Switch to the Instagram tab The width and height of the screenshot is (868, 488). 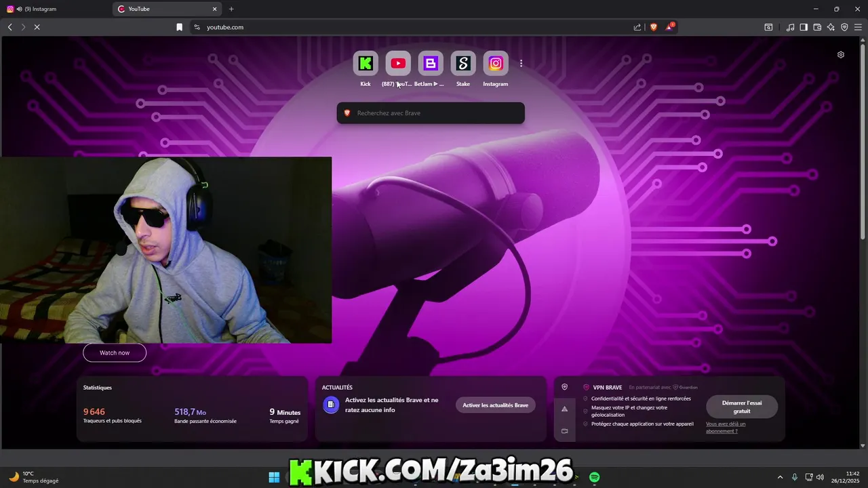56,9
